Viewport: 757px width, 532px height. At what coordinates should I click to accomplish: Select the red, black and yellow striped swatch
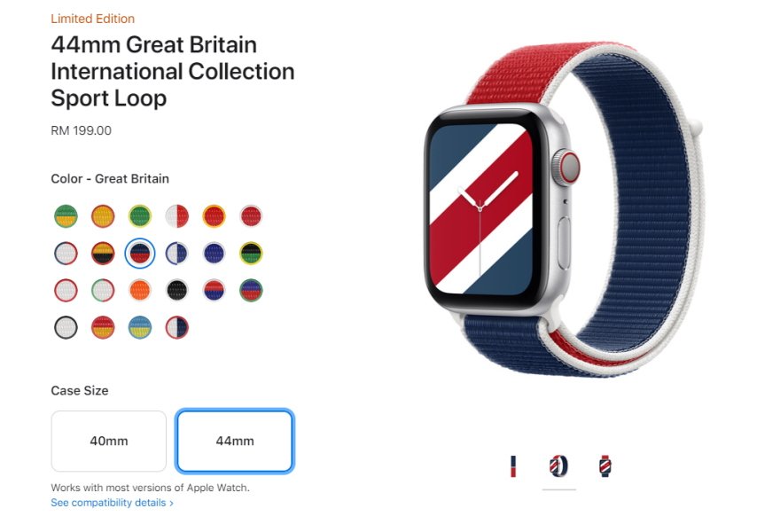pyautogui.click(x=103, y=254)
